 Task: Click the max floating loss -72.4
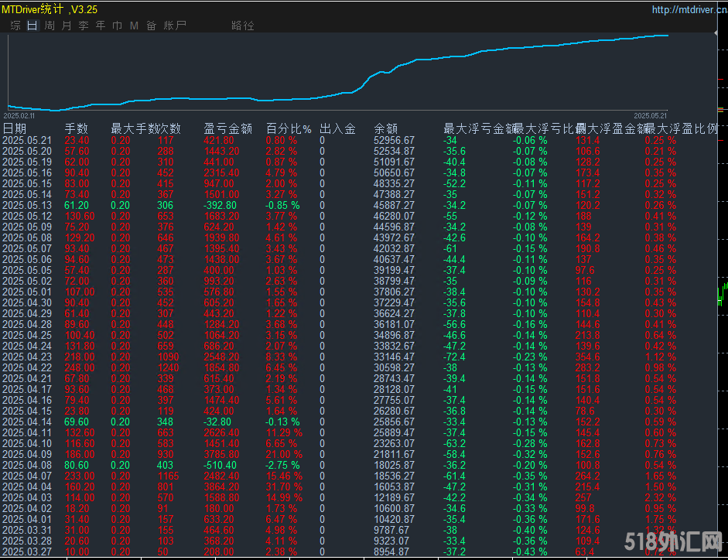coord(454,357)
